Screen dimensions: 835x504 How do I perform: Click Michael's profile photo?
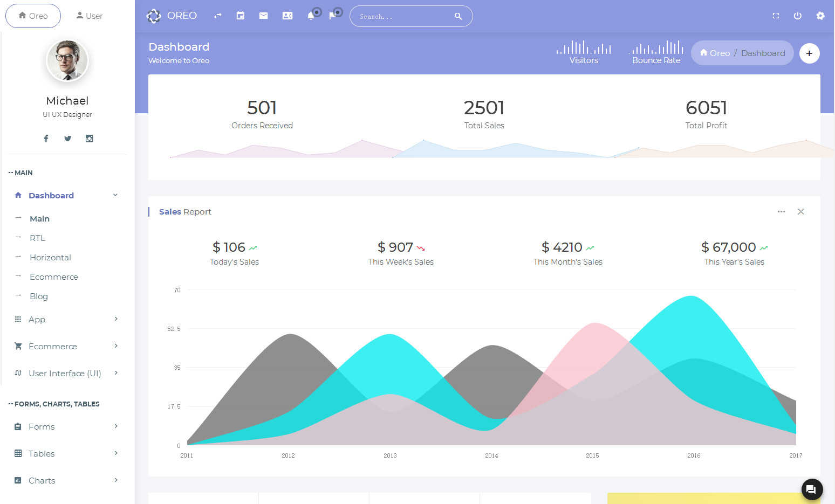[67, 60]
